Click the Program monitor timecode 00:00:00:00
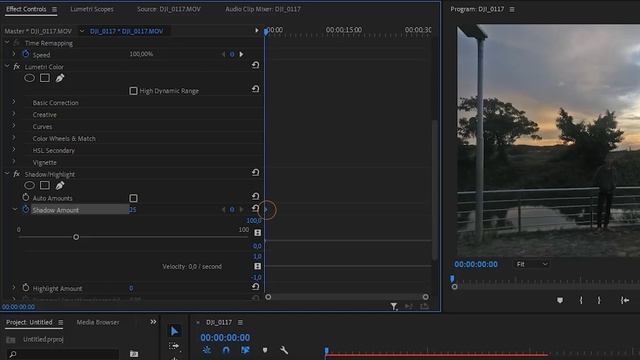This screenshot has height=360, width=640. 476,264
